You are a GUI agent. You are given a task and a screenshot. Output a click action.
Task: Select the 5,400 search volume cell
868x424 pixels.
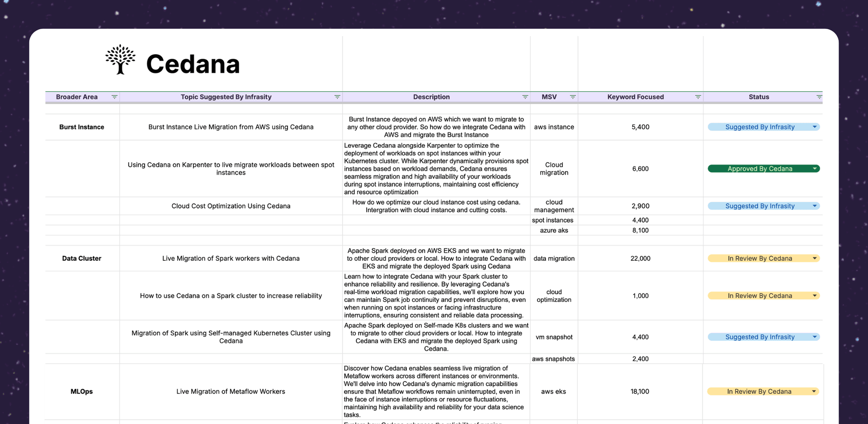coord(640,127)
